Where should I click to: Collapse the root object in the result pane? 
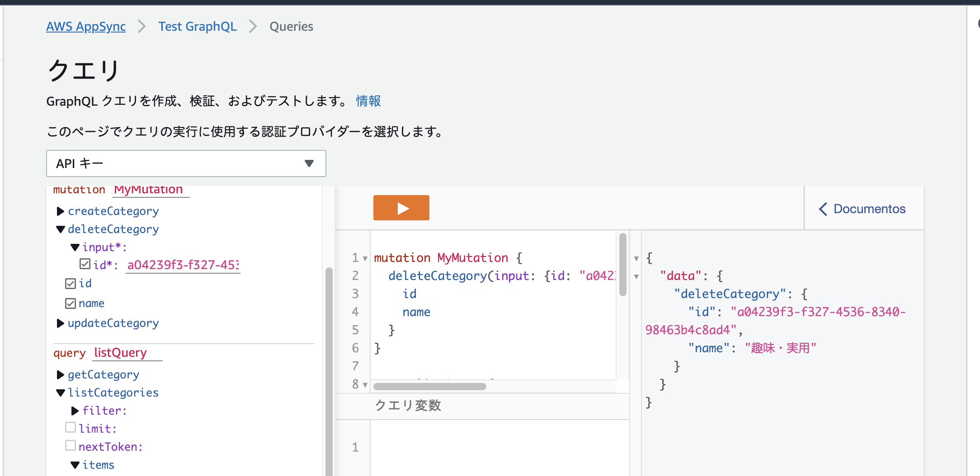[636, 259]
